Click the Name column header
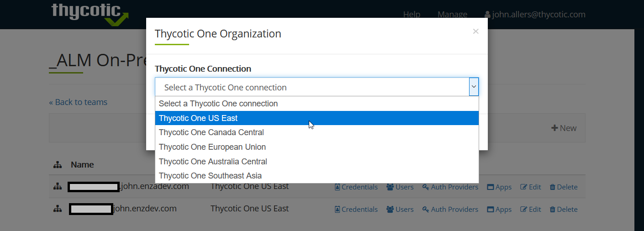644x231 pixels. pos(82,165)
